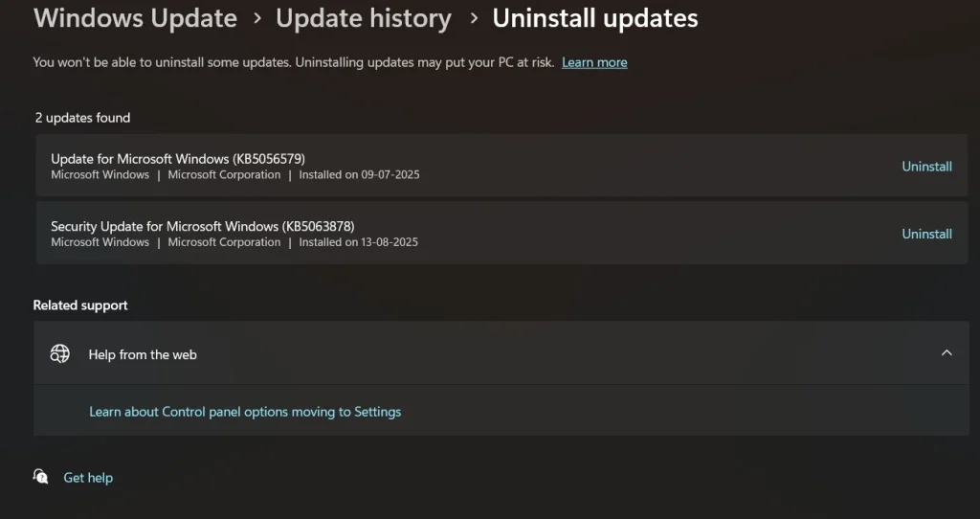Click the Uninstall updates page title

(595, 18)
